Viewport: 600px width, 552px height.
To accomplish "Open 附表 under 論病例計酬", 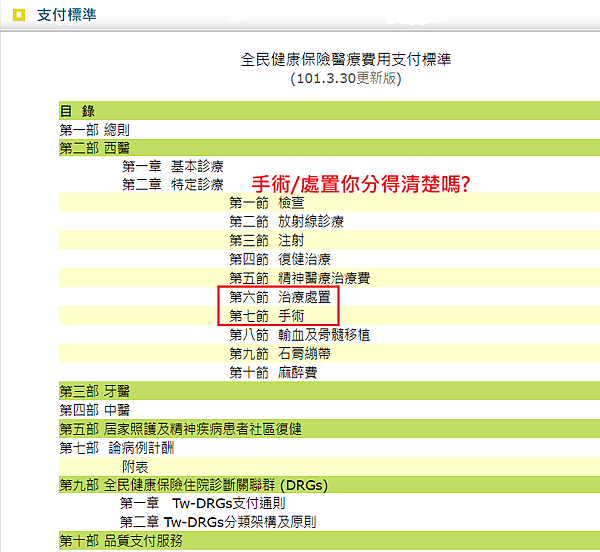I will click(135, 467).
